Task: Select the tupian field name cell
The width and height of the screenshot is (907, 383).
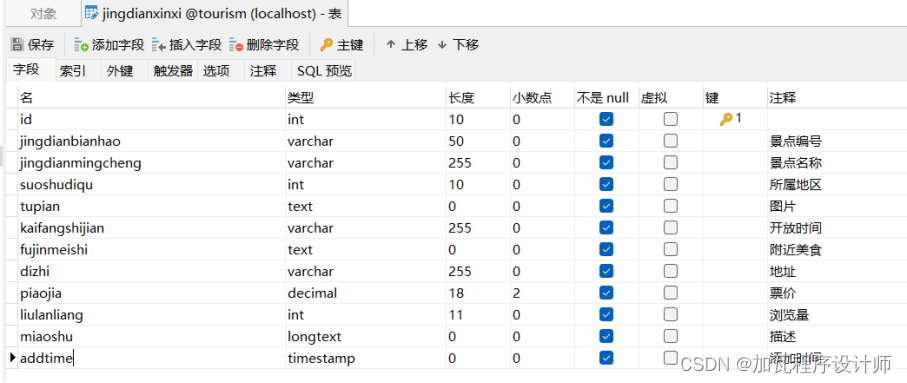Action: (x=151, y=206)
